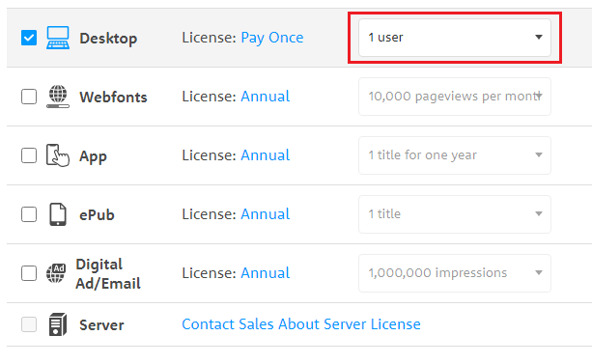Image resolution: width=592 pixels, height=364 pixels.
Task: Click the App touch-phone icon
Action: 58,155
